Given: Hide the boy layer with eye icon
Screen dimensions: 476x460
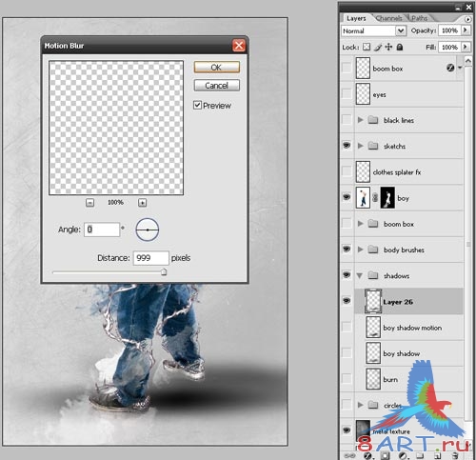Looking at the screenshot, I should 347,197.
